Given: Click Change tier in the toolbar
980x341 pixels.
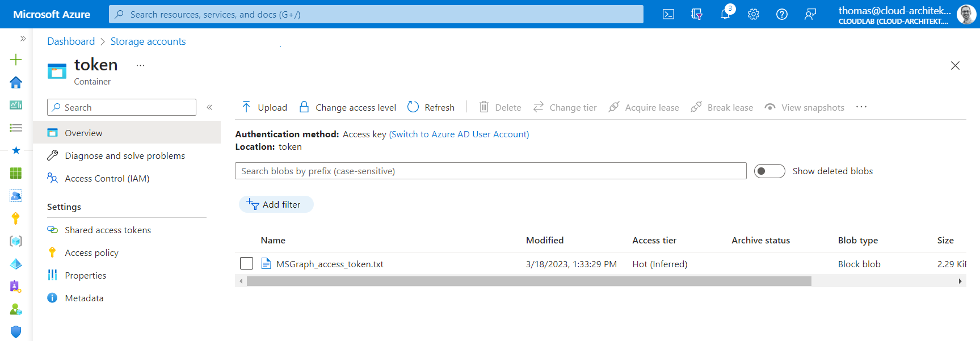Looking at the screenshot, I should point(565,107).
